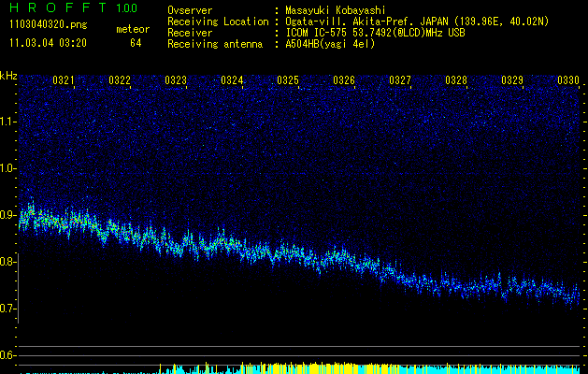
Task: Select the 0330 time marker
Action: (568, 81)
